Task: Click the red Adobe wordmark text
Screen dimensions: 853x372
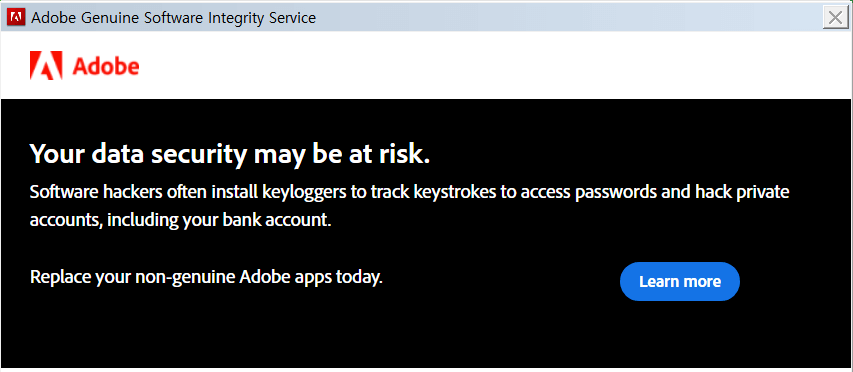Action: pyautogui.click(x=106, y=66)
